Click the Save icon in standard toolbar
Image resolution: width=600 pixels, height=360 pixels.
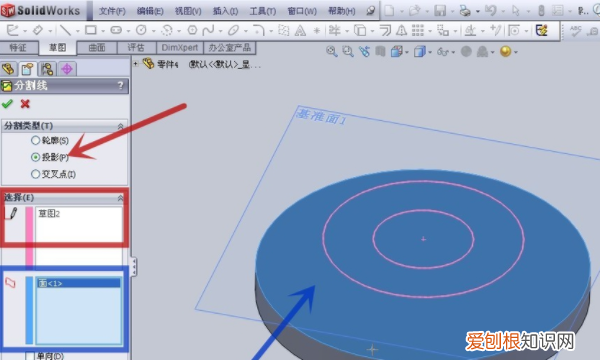(x=440, y=11)
